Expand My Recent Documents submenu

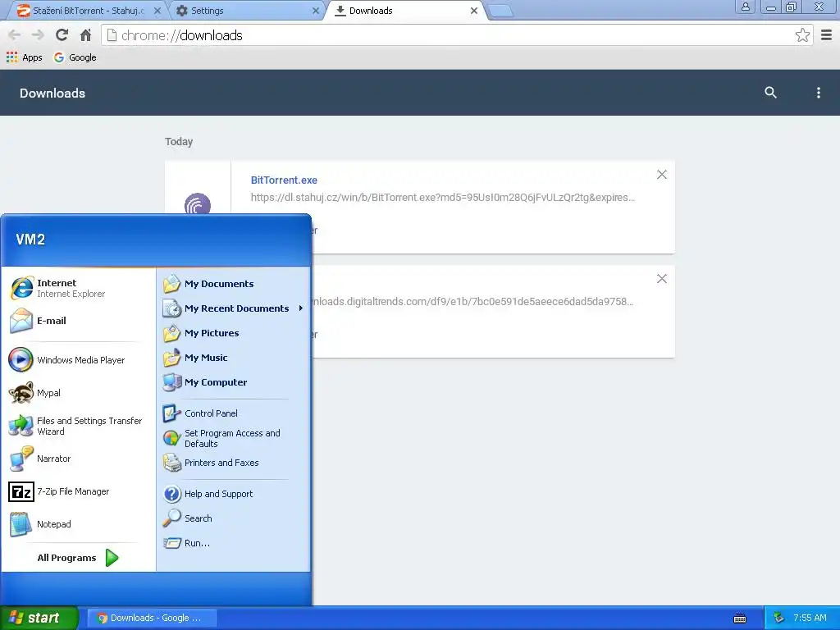pyautogui.click(x=233, y=308)
